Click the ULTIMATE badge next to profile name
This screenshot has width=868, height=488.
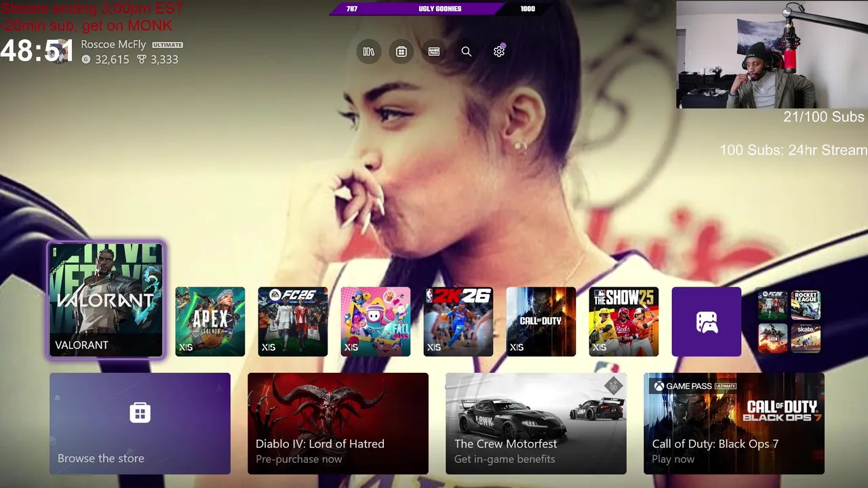[167, 45]
